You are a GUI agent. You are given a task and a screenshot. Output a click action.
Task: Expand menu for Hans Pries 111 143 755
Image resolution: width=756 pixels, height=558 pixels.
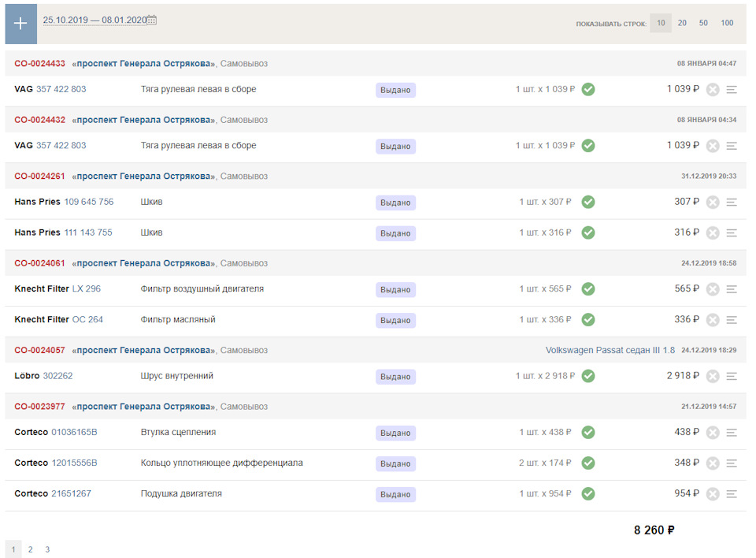click(x=732, y=233)
